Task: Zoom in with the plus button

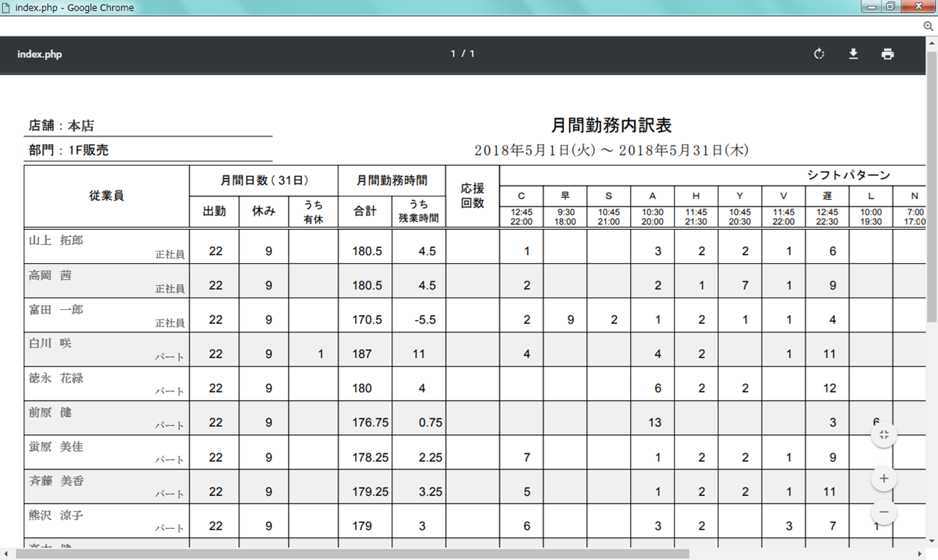Action: (x=883, y=479)
